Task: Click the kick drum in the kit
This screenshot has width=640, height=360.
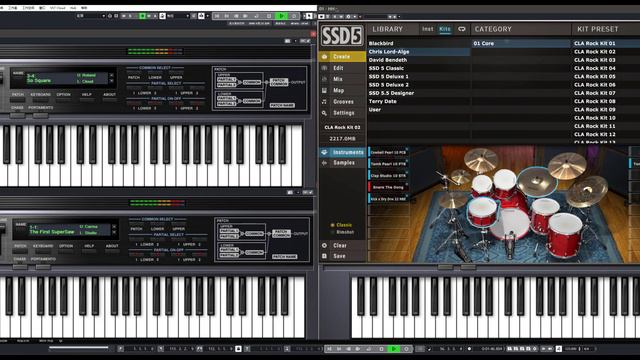Action: click(510, 224)
